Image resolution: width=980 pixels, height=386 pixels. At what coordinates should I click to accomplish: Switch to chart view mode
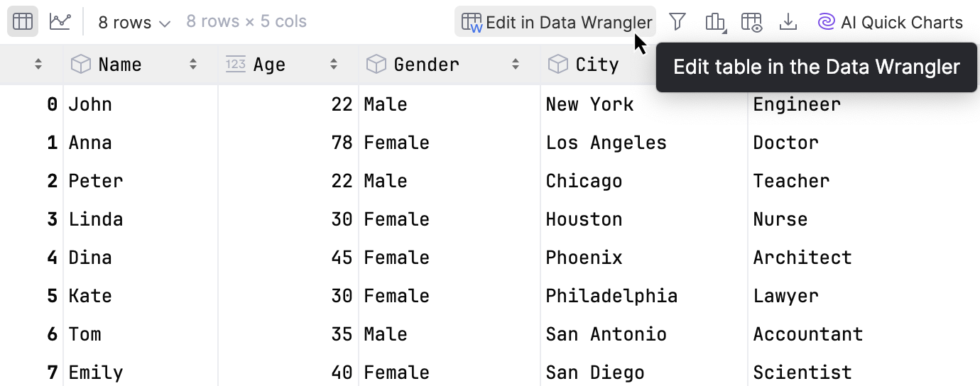click(60, 22)
